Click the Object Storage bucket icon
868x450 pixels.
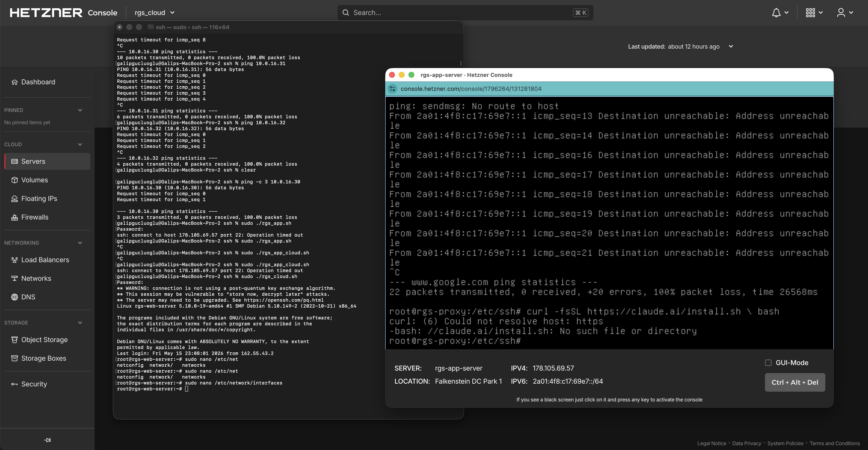click(15, 340)
